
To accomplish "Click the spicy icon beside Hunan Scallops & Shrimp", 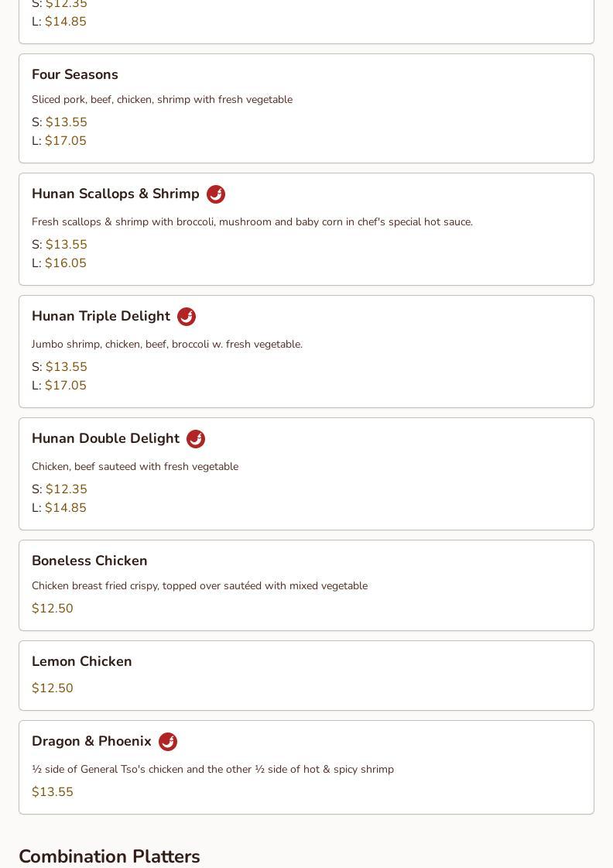I will pos(216,194).
